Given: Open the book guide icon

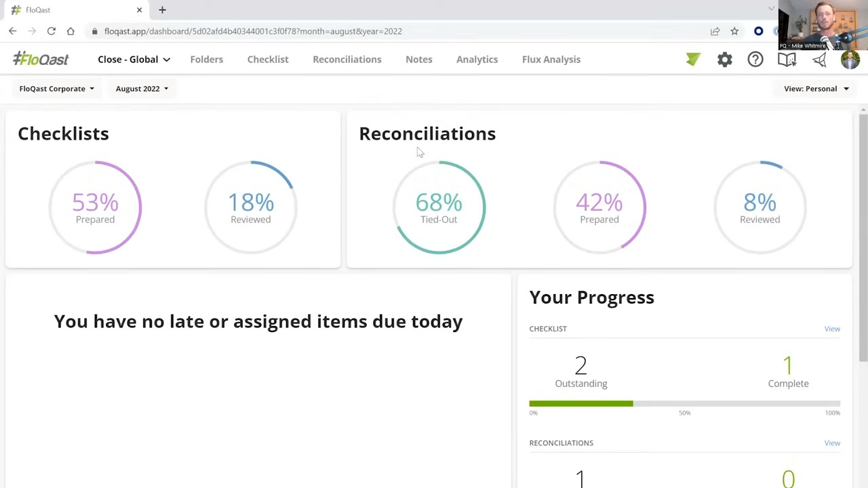Looking at the screenshot, I should (787, 60).
